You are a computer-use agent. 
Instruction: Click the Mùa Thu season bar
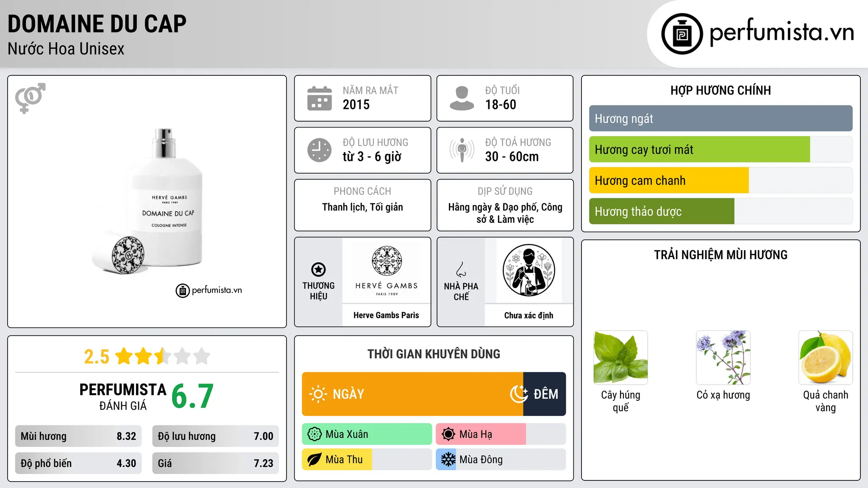(367, 460)
